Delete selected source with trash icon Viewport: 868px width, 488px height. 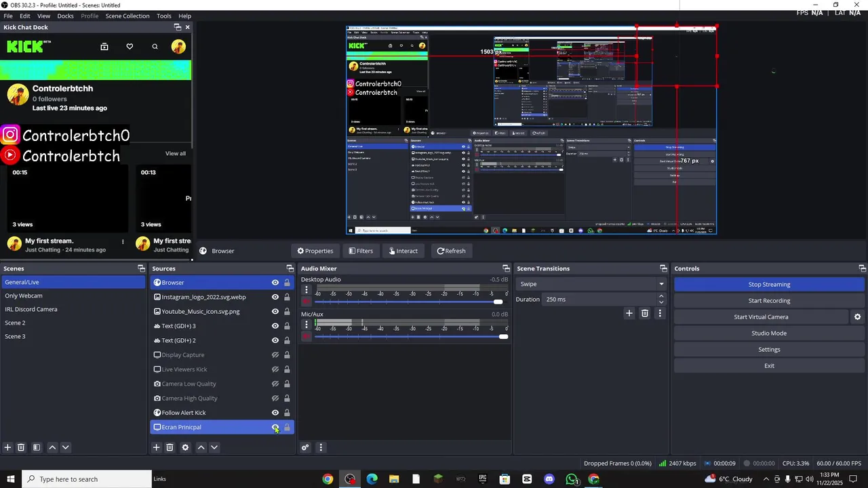click(170, 447)
